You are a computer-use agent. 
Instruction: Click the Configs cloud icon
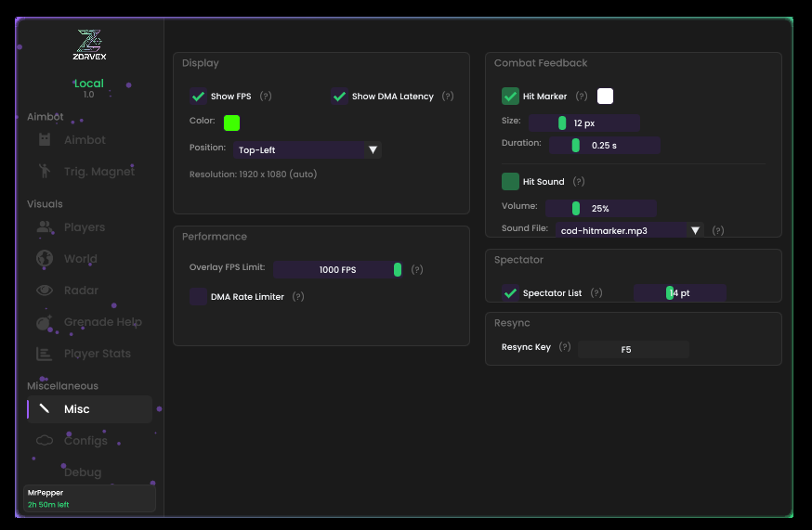(x=45, y=441)
